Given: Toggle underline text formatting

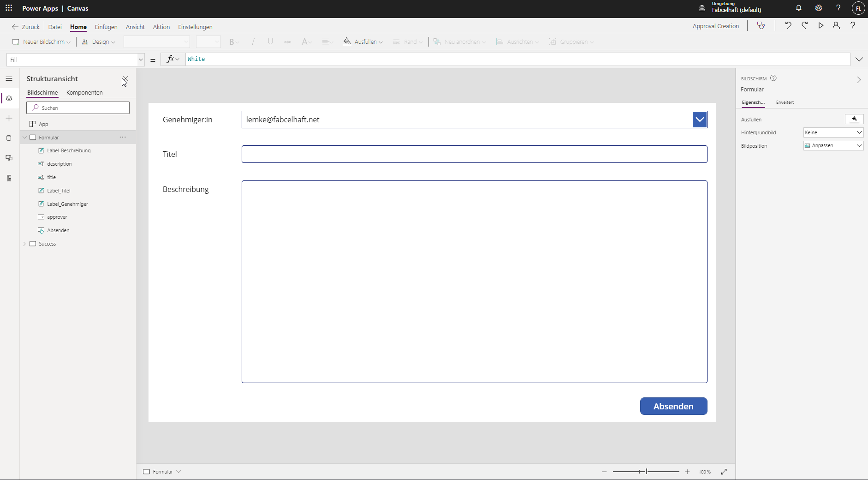Looking at the screenshot, I should (x=270, y=42).
